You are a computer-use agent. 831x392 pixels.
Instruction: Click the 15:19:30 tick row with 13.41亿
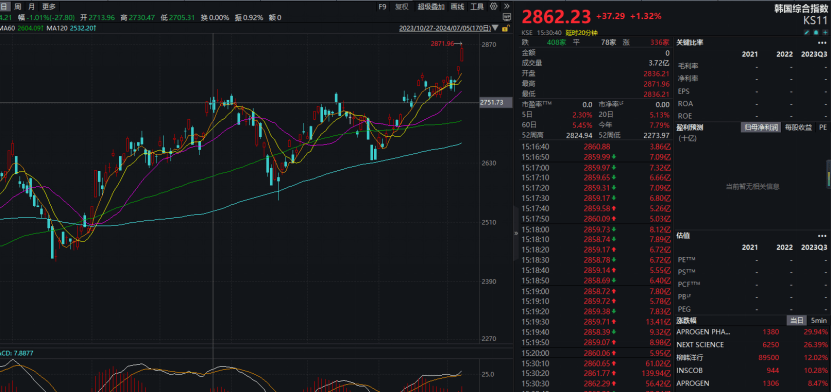tap(597, 322)
